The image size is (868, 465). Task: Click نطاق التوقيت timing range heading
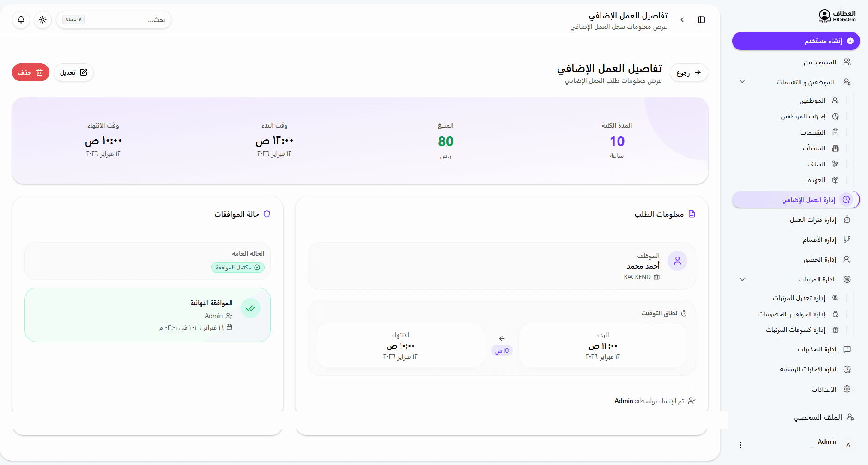click(x=659, y=313)
